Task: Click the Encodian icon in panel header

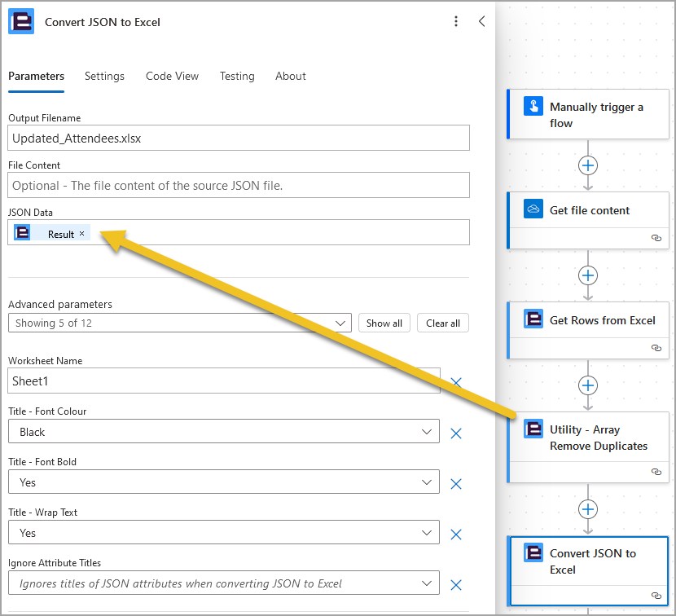Action: click(x=21, y=21)
